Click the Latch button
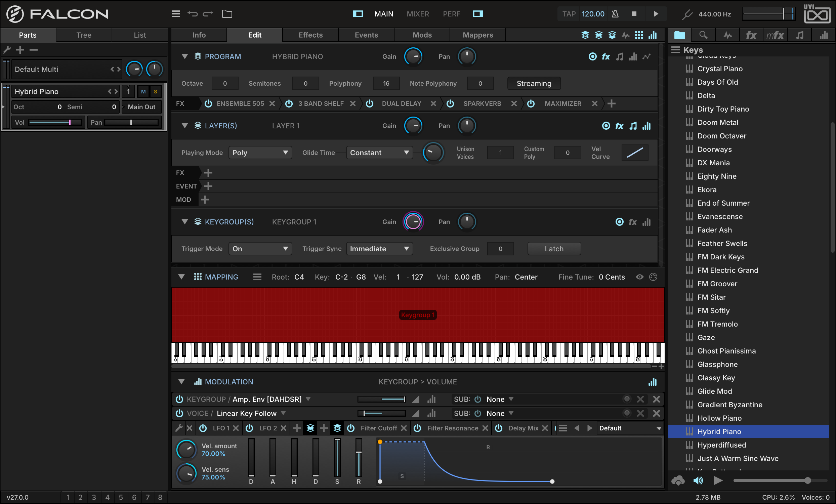 (x=554, y=249)
